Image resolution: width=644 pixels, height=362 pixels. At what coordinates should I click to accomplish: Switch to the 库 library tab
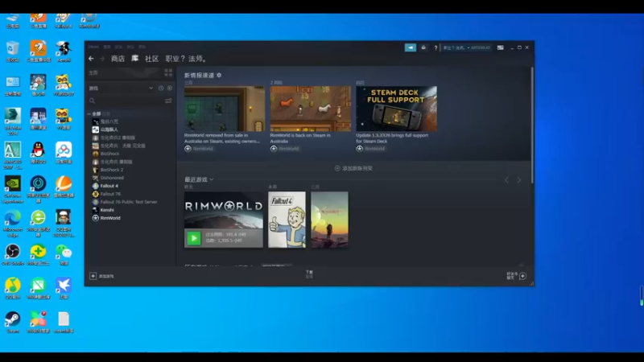[134, 59]
